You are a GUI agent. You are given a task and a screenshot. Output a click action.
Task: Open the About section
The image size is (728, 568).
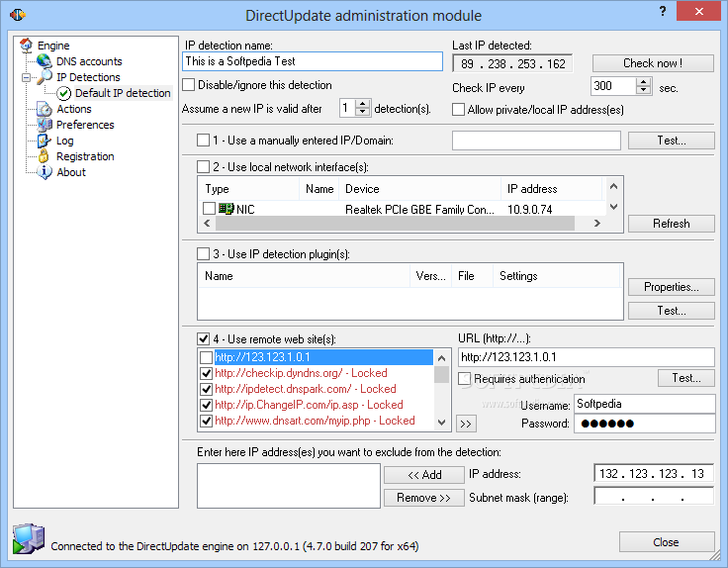coord(71,172)
